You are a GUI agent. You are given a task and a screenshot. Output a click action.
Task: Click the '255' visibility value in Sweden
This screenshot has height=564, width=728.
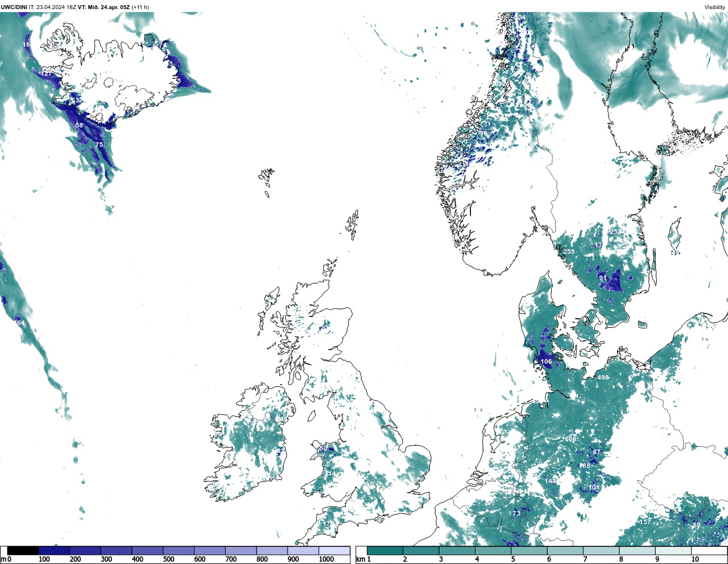click(x=569, y=252)
